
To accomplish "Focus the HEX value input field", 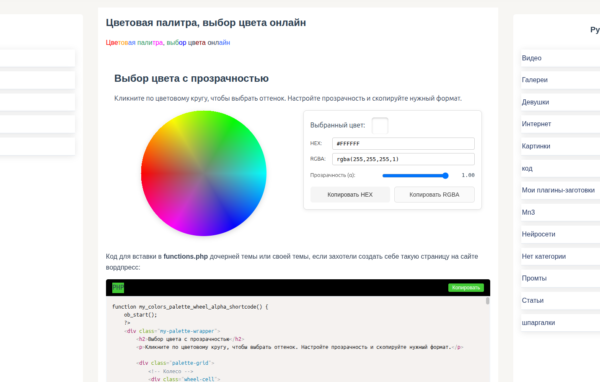I will 403,144.
